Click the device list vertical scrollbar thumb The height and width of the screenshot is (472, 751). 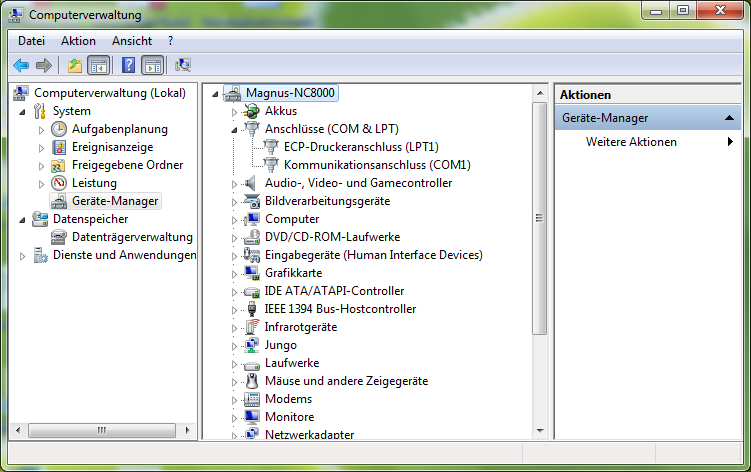coord(539,218)
